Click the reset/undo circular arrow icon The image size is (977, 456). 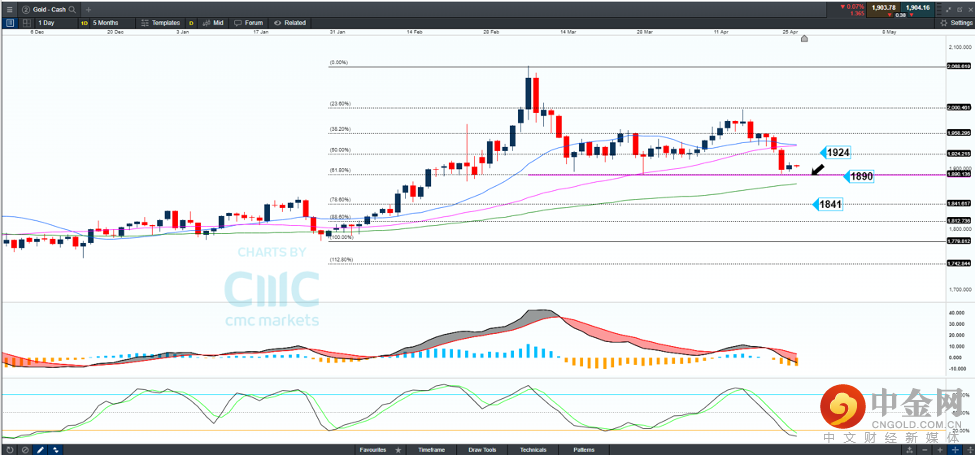(x=10, y=450)
